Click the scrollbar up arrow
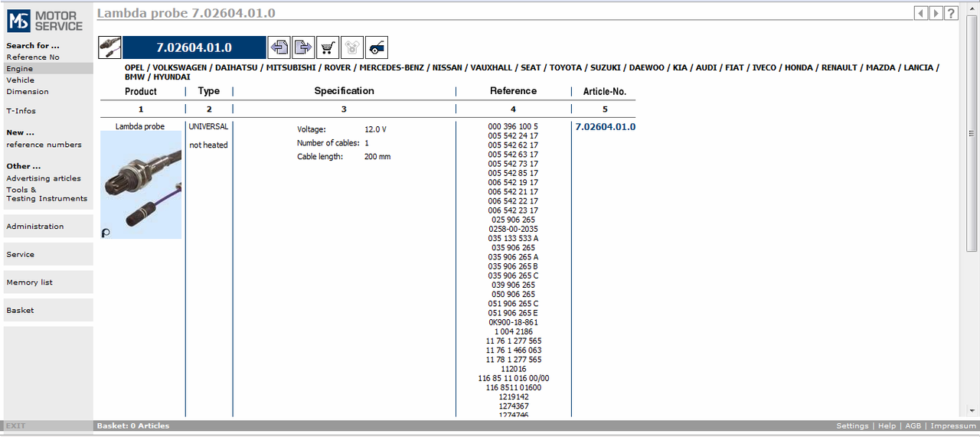This screenshot has width=980, height=437. pos(972,8)
